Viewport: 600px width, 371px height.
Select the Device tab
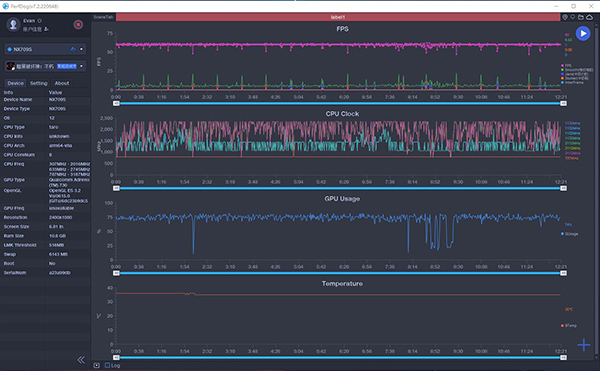tap(15, 83)
